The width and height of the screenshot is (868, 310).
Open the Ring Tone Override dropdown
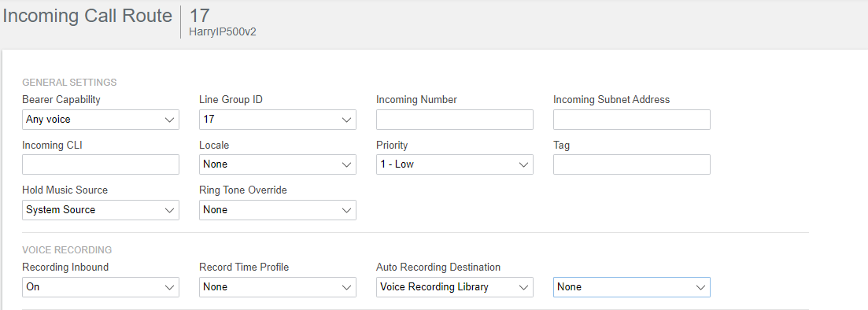[277, 210]
